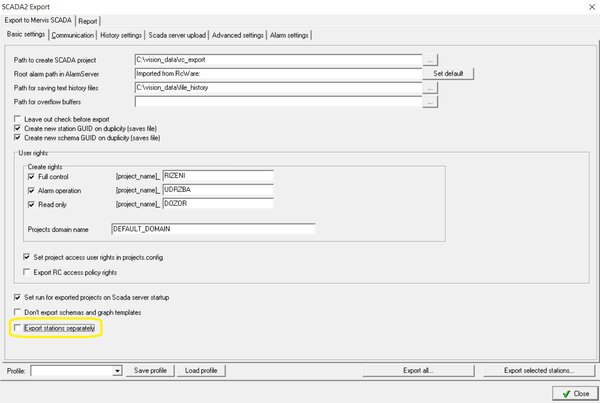
Task: Enable Export RC access policy rights
Action: 26,271
